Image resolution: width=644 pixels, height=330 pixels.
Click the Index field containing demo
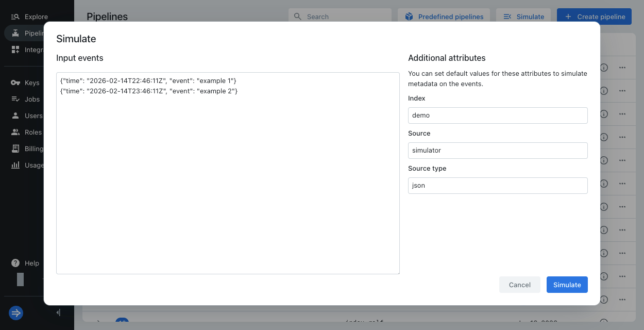pos(497,115)
